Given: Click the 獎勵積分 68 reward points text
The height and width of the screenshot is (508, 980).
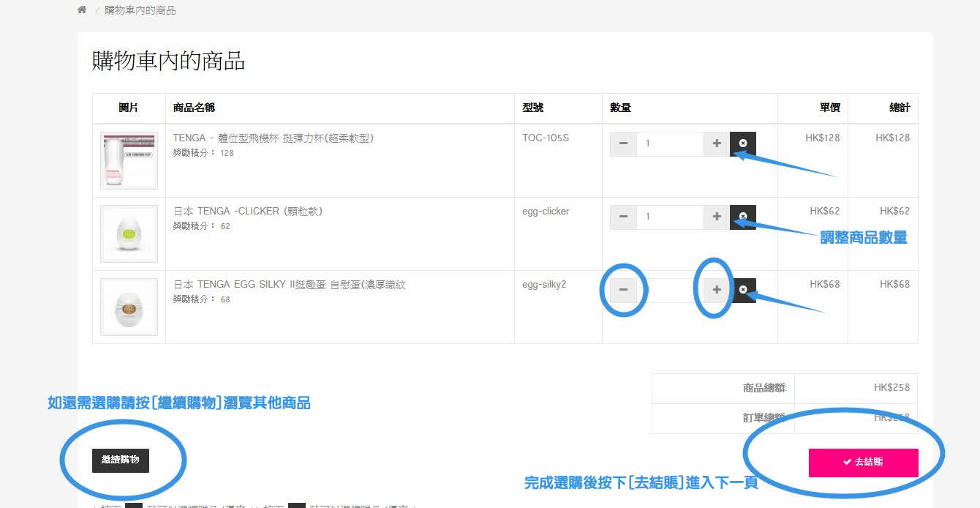Looking at the screenshot, I should (202, 299).
